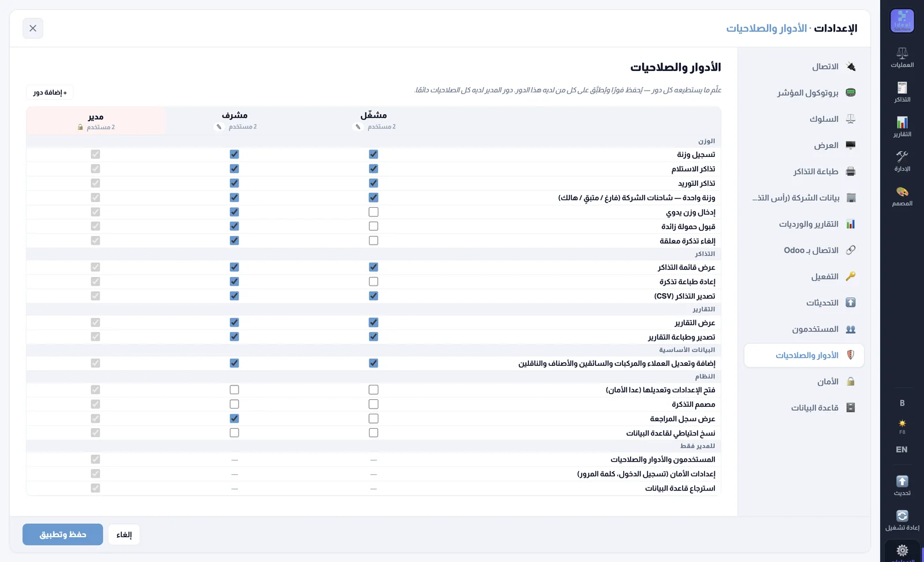
Task: Switch language with the EN button
Action: pos(901,449)
